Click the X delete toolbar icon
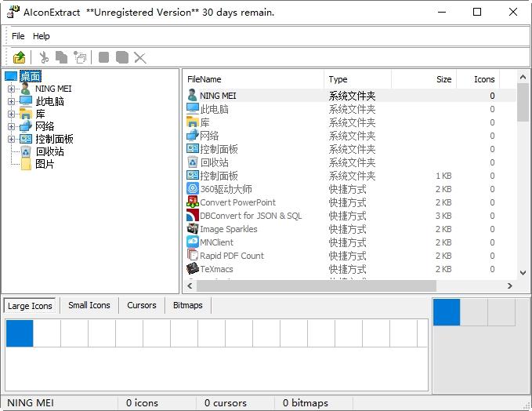Viewport: 532px width, 411px height. click(x=140, y=57)
